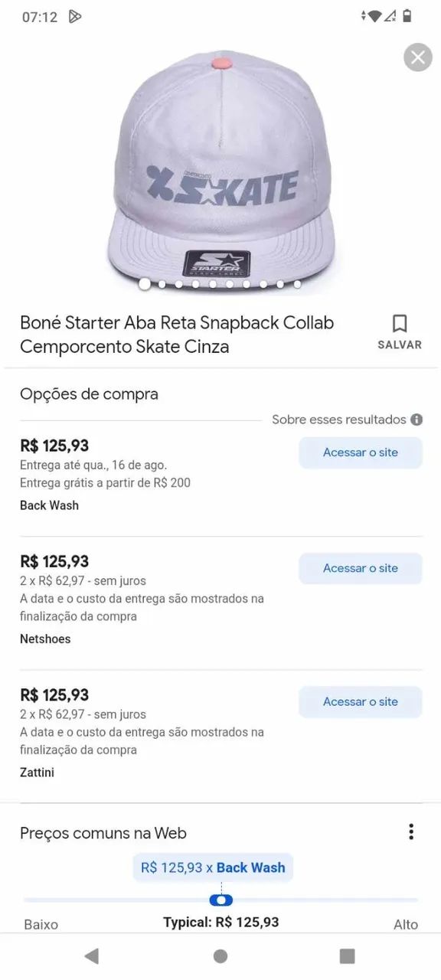Tap Acessar o site for the Back Wash offer

coord(360,452)
